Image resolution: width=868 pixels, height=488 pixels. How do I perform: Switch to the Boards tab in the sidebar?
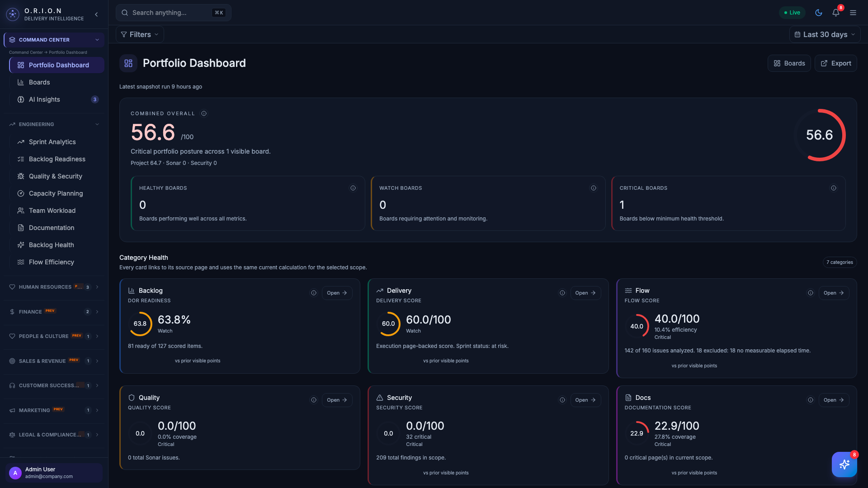coord(39,82)
